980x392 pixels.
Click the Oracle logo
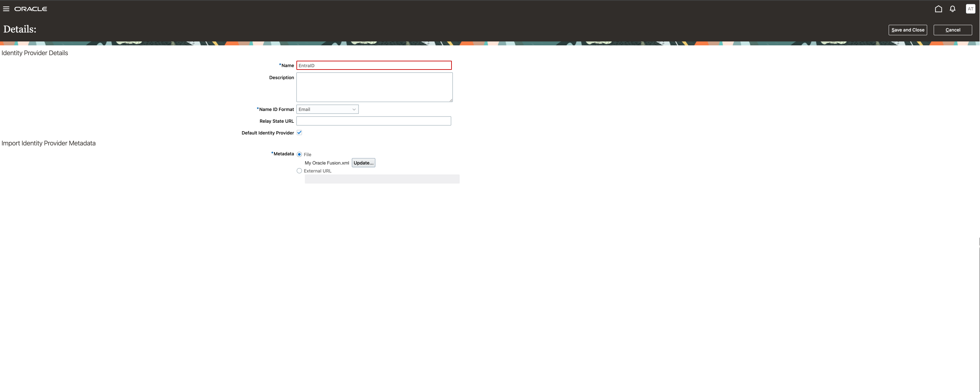click(30, 9)
